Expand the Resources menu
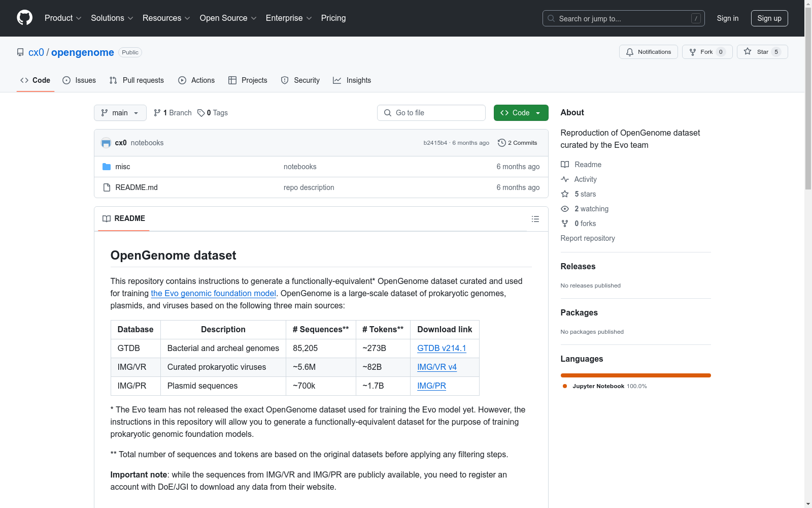The height and width of the screenshot is (508, 812). 166,18
